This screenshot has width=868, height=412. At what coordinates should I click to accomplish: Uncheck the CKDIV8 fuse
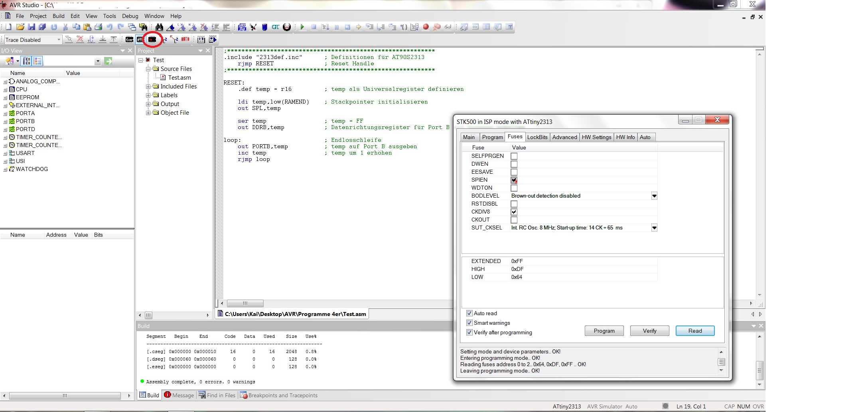click(514, 212)
